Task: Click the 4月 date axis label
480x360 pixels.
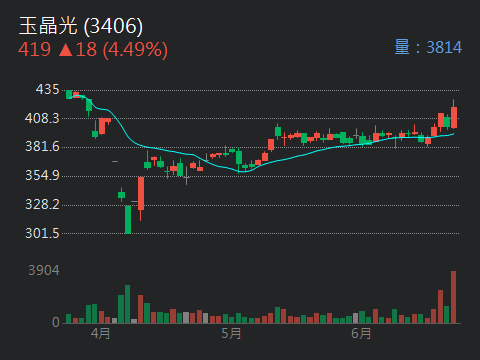Action: pyautogui.click(x=100, y=333)
